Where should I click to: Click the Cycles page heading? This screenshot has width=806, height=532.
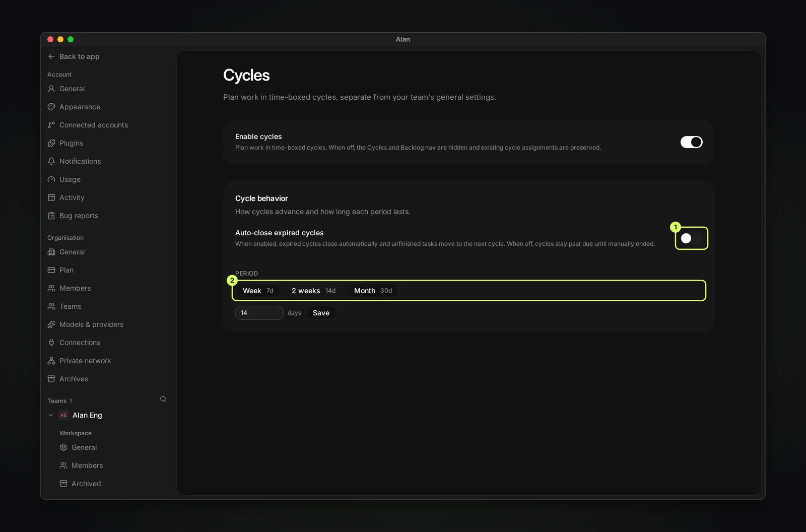(x=246, y=75)
